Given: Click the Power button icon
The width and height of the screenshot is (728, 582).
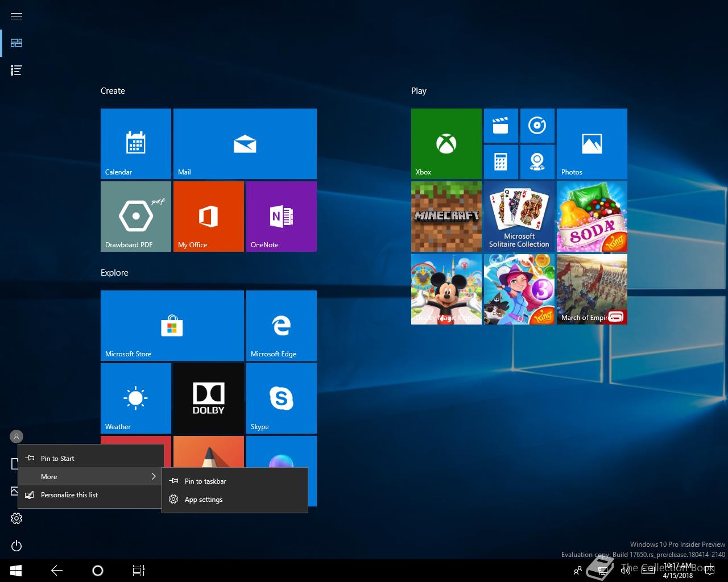Looking at the screenshot, I should (x=16, y=546).
